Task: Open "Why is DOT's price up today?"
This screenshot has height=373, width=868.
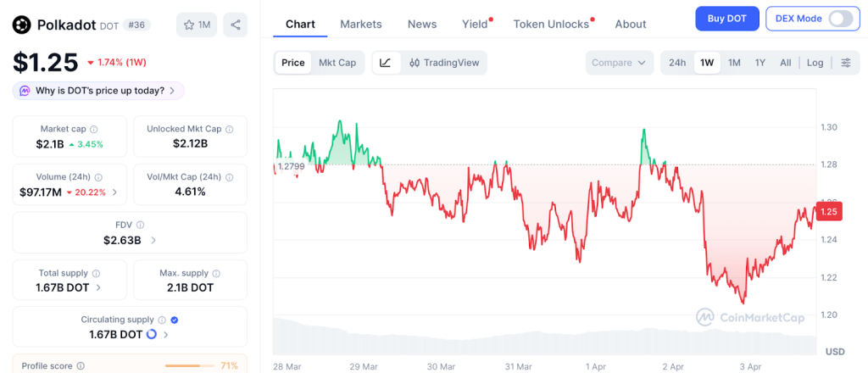Action: coord(99,91)
